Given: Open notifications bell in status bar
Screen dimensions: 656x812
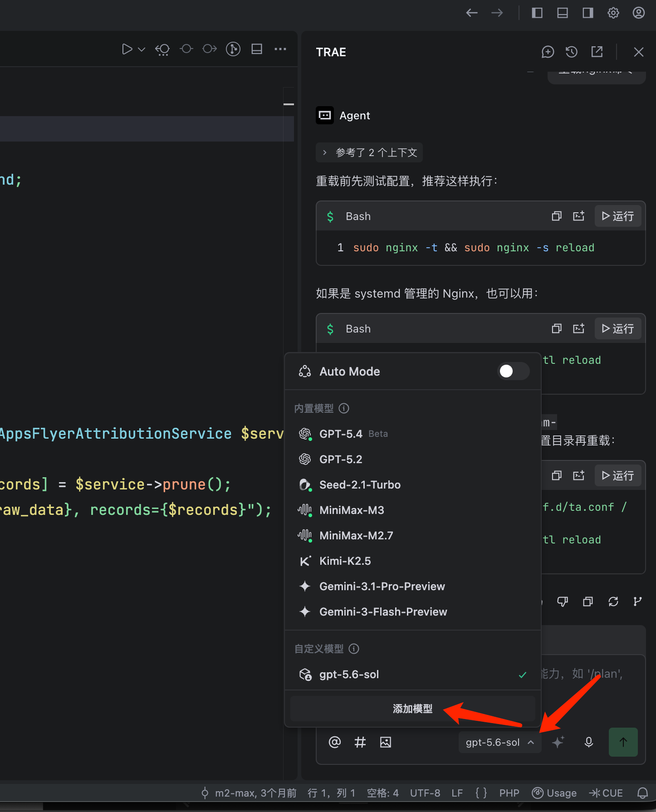Looking at the screenshot, I should coord(643,793).
